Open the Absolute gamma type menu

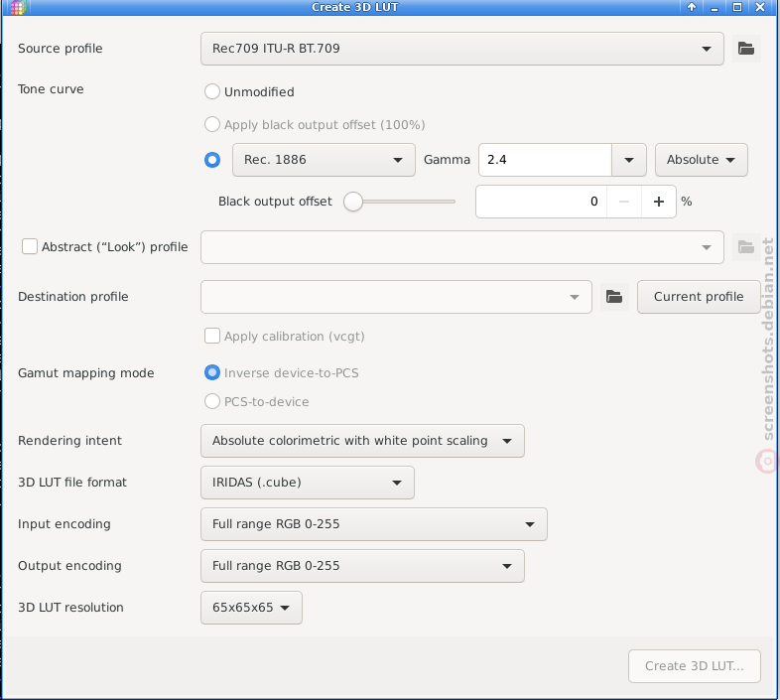click(702, 160)
